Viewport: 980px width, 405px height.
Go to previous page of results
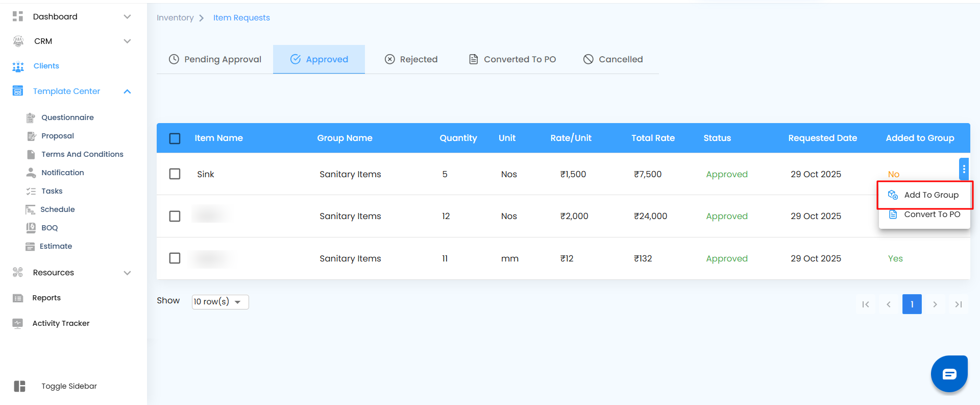tap(889, 304)
